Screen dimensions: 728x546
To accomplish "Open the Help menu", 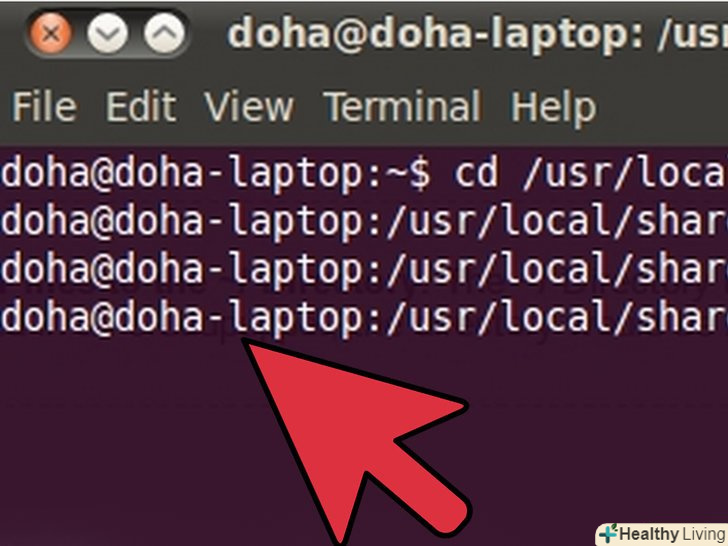I will [553, 107].
